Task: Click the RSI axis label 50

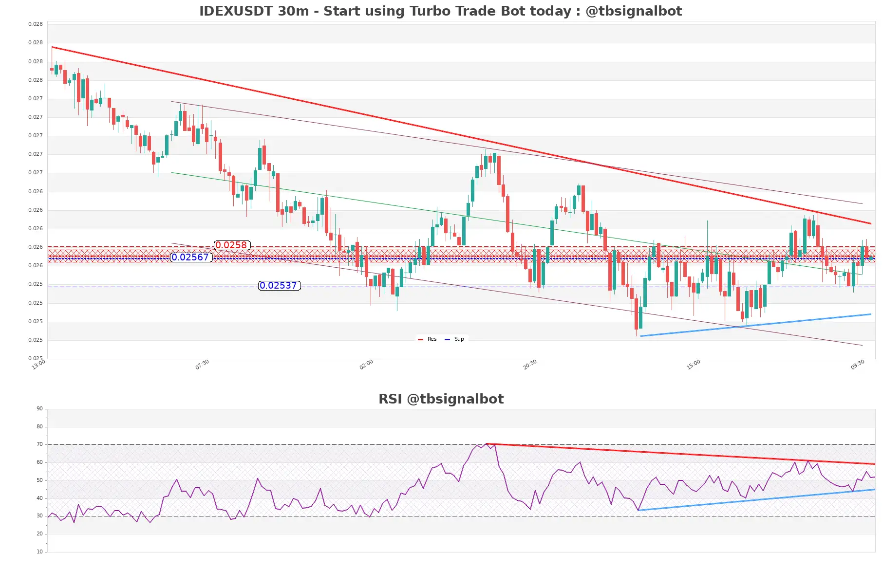Action: pyautogui.click(x=39, y=480)
